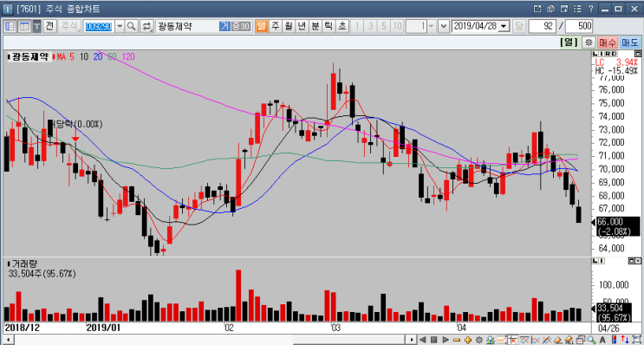Click the 당 button next to date

[518, 27]
